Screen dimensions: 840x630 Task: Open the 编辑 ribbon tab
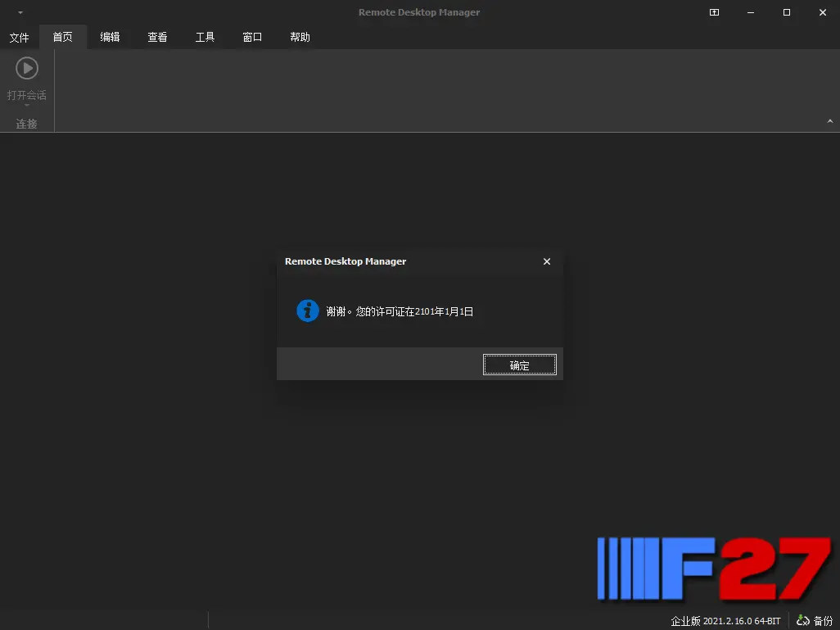click(x=110, y=37)
